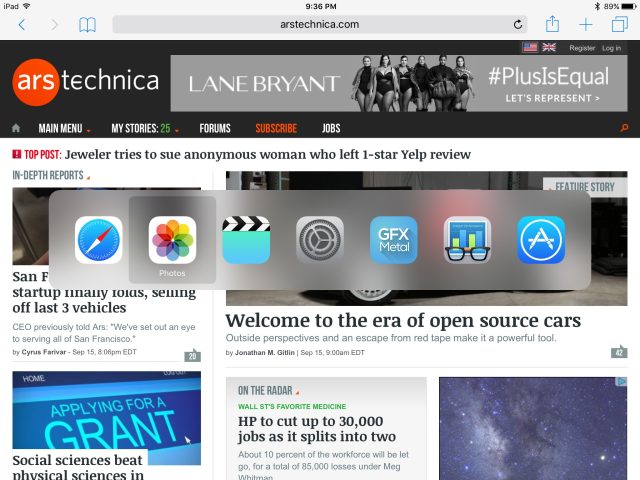The width and height of the screenshot is (640, 480).
Task: Open the App Store icon
Action: (541, 240)
